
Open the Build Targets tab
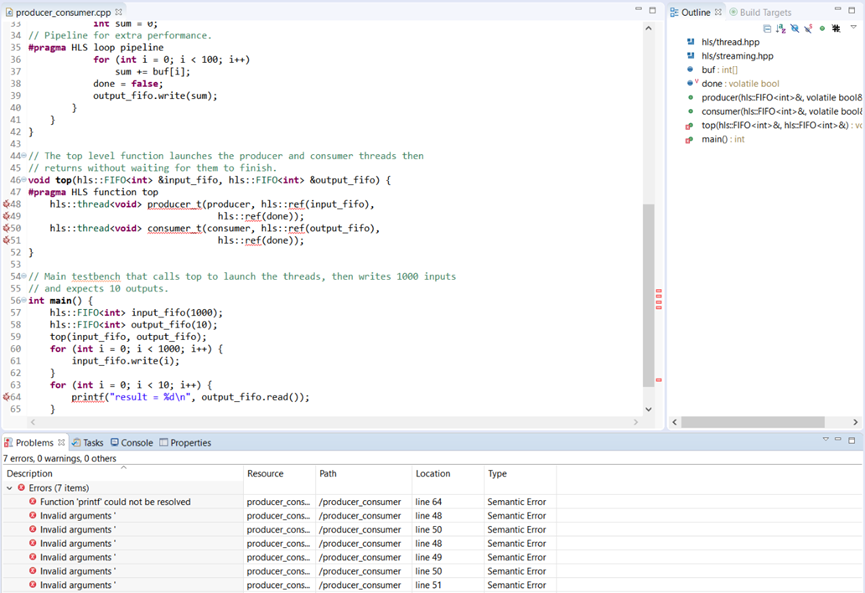click(760, 12)
